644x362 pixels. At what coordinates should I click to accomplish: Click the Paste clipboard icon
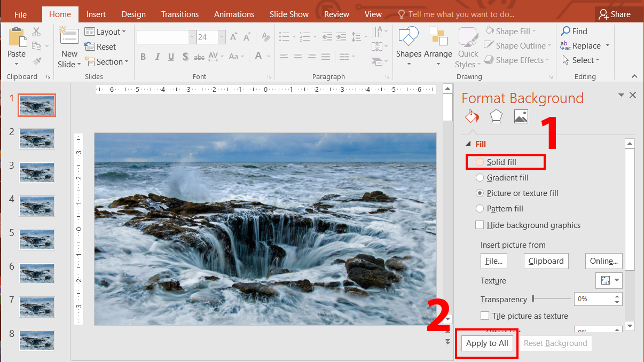coord(17,36)
